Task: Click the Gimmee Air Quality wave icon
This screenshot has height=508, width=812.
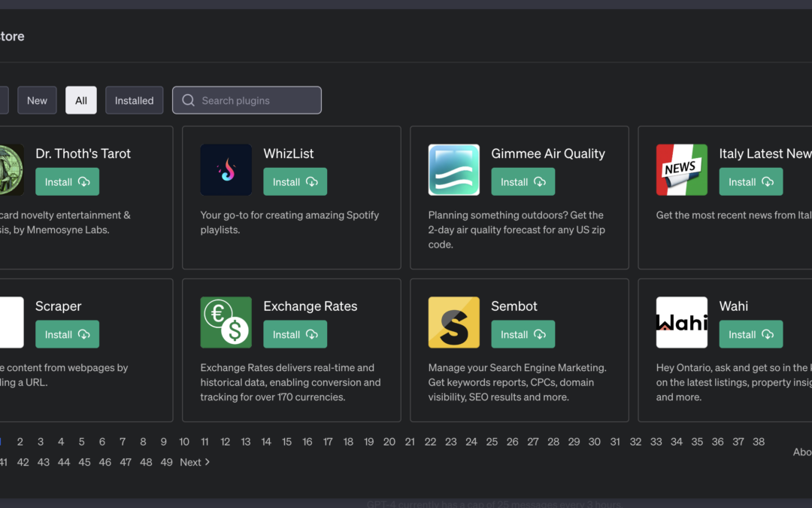Action: click(x=453, y=170)
